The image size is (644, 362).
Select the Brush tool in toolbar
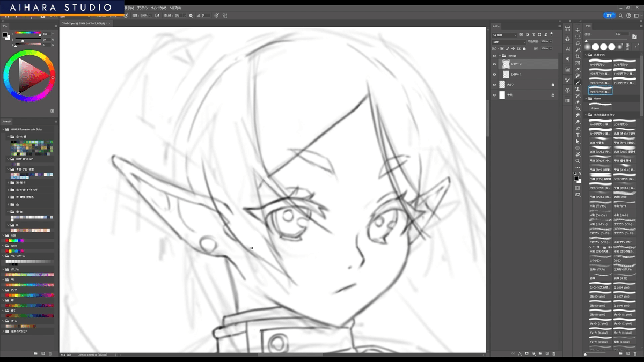[x=577, y=83]
